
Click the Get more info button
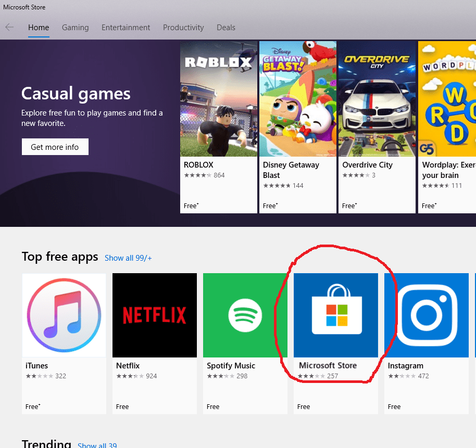pos(55,147)
